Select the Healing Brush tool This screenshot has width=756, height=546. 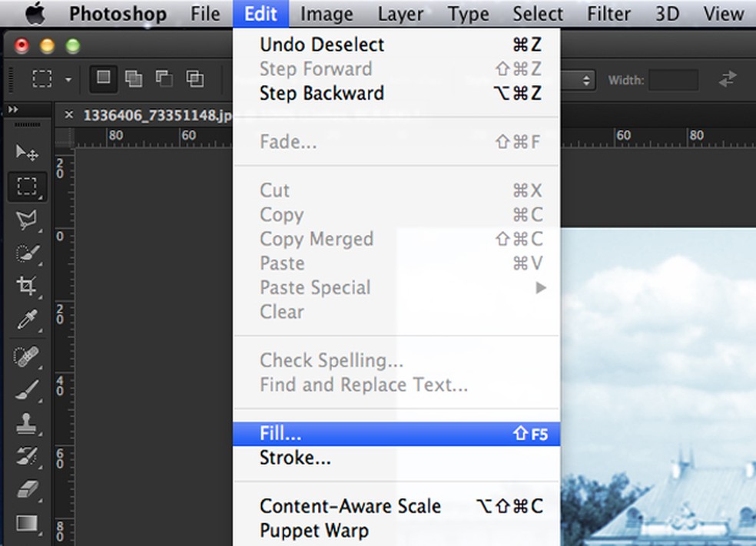[27, 357]
